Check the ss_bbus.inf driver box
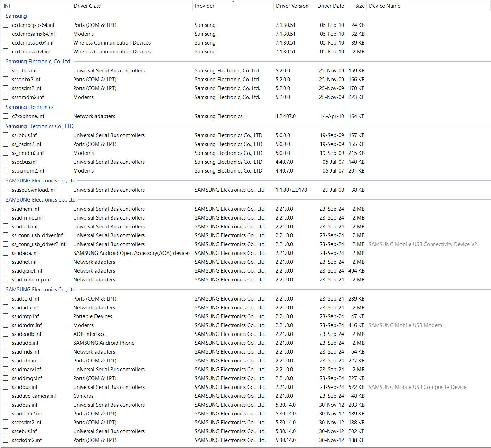 click(6, 135)
